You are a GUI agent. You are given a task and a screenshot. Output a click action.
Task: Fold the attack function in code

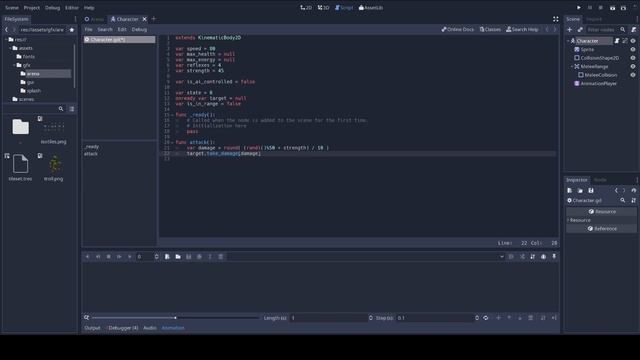(x=172, y=142)
